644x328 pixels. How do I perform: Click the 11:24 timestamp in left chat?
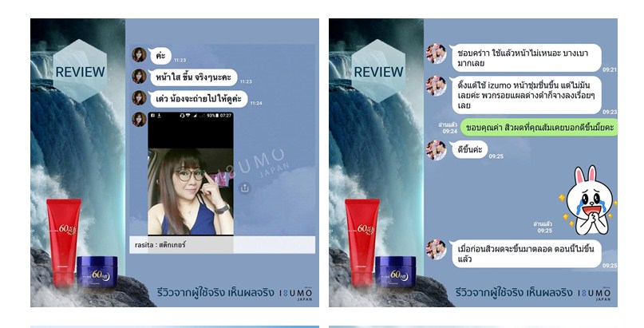pos(256,103)
